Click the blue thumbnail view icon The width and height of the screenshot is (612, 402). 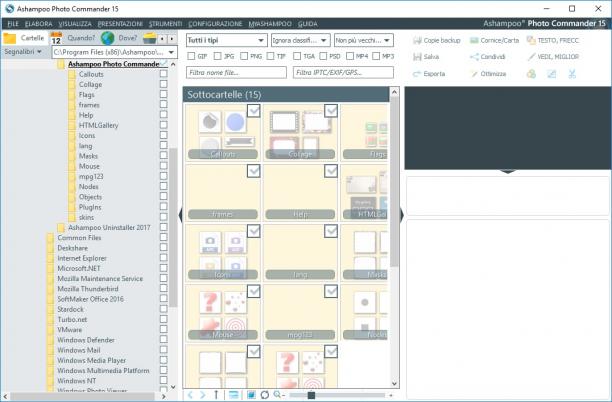click(251, 395)
